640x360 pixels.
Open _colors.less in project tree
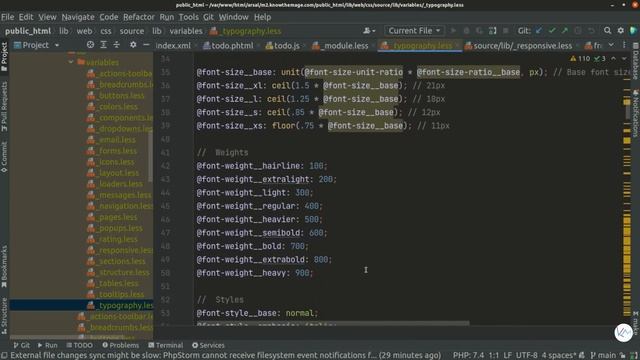(112, 107)
